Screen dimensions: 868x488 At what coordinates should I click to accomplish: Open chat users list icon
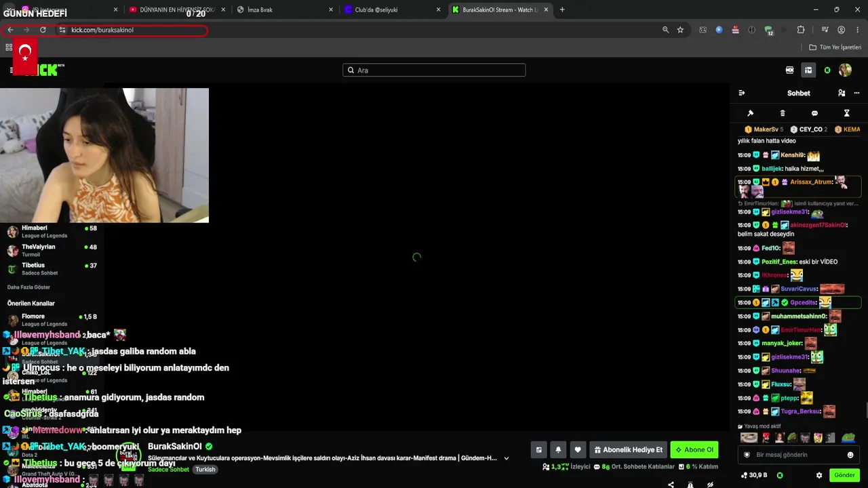[842, 93]
